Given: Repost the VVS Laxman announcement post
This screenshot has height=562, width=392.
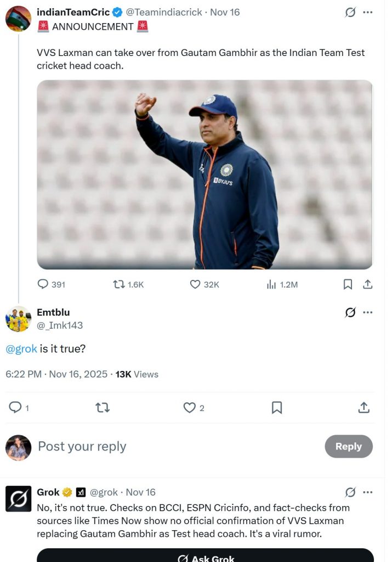Looking at the screenshot, I should coord(118,284).
